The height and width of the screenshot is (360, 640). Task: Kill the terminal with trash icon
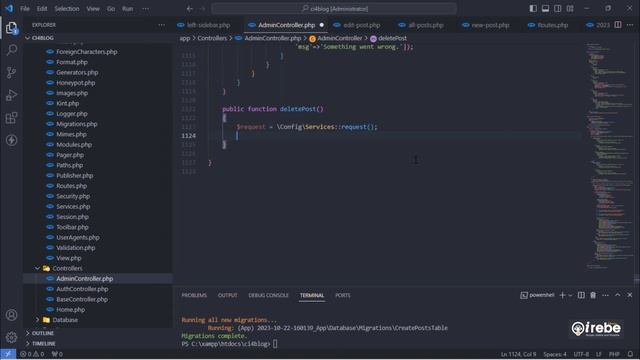point(593,295)
